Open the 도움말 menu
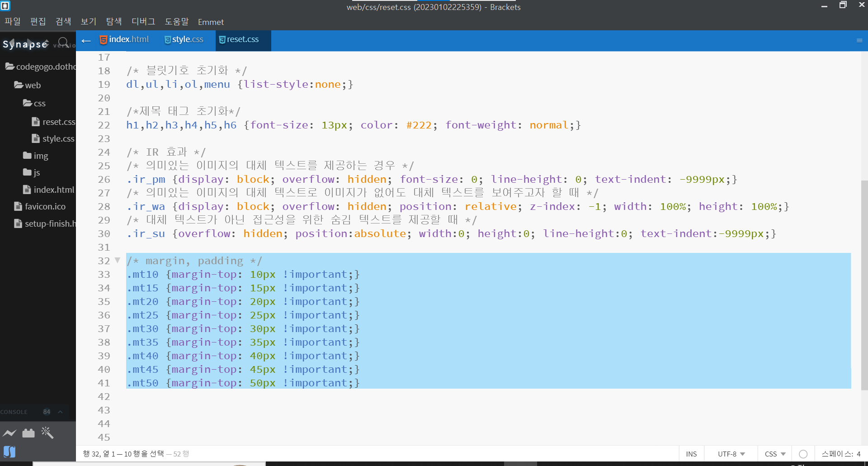868x466 pixels. point(177,21)
